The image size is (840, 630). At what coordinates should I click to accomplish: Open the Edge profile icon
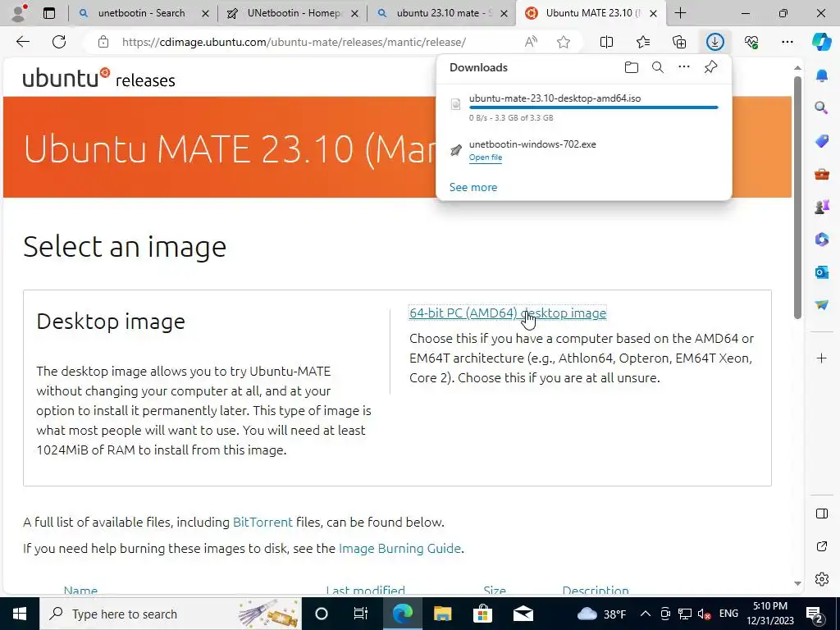(x=20, y=13)
